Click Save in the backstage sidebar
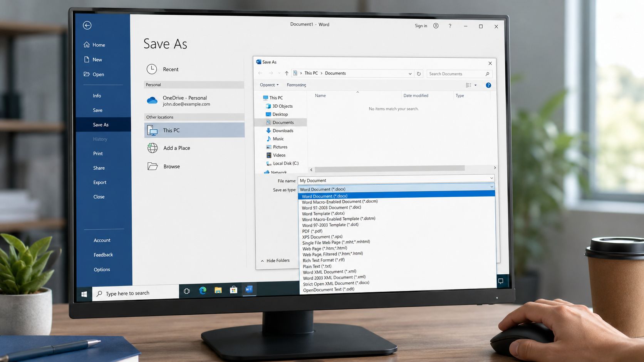The image size is (644, 362). [98, 110]
